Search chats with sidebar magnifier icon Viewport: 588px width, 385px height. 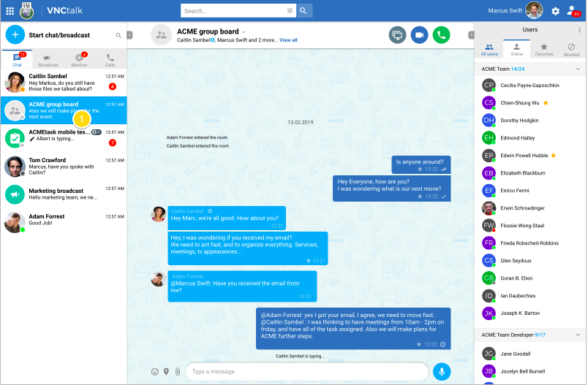pyautogui.click(x=118, y=35)
